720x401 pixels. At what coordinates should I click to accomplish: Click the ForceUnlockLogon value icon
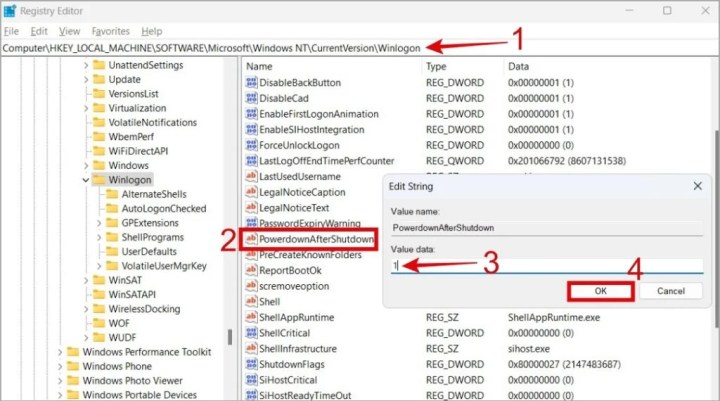click(251, 145)
